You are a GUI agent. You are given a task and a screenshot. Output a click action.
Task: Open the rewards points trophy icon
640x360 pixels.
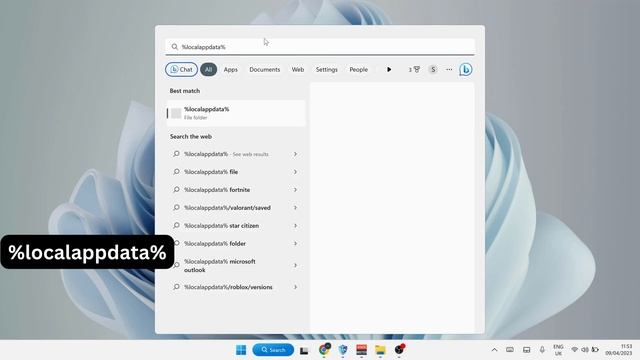point(414,69)
